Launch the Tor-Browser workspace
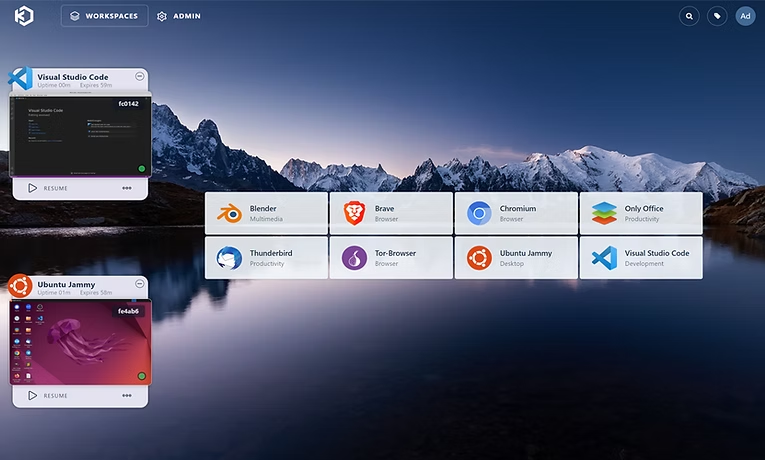This screenshot has height=460, width=765. (x=391, y=258)
